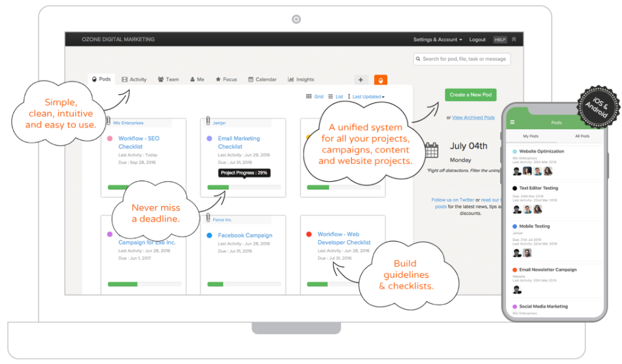Open the View Archived Pods link
The height and width of the screenshot is (364, 622).
[473, 117]
